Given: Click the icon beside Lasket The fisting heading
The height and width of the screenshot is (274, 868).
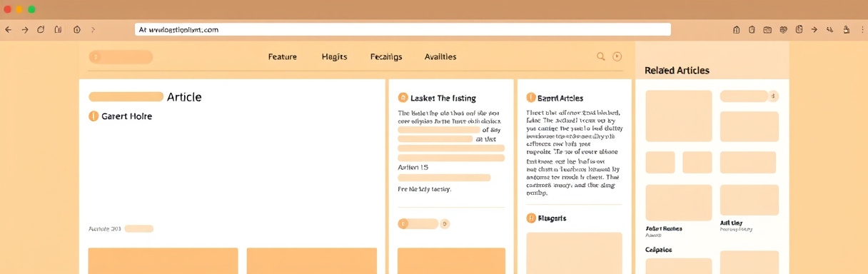Looking at the screenshot, I should click(403, 98).
